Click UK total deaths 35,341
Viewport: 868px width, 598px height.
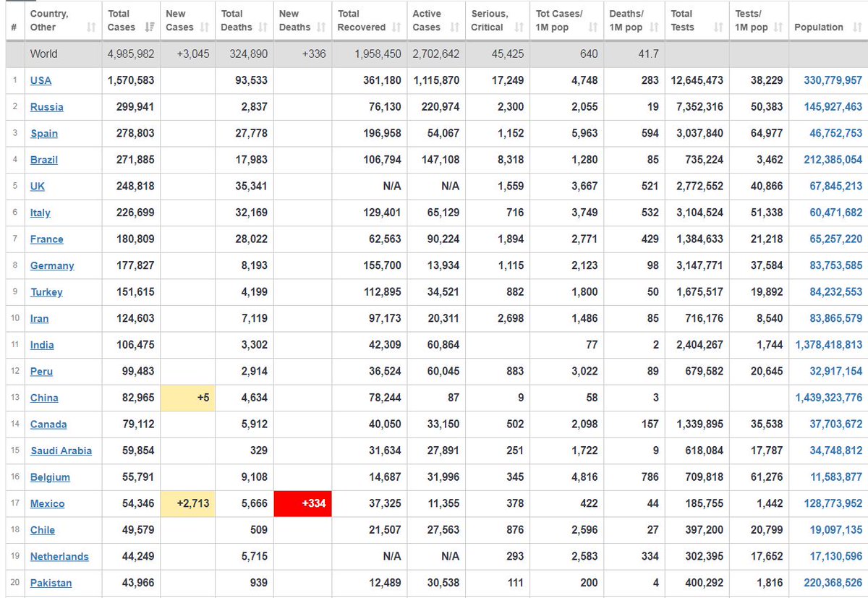tap(252, 187)
